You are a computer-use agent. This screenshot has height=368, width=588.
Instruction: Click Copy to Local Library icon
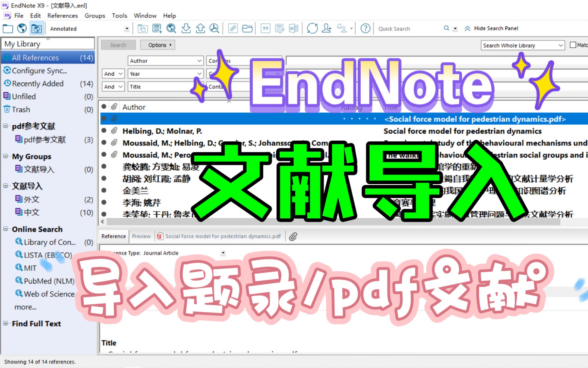(143, 29)
